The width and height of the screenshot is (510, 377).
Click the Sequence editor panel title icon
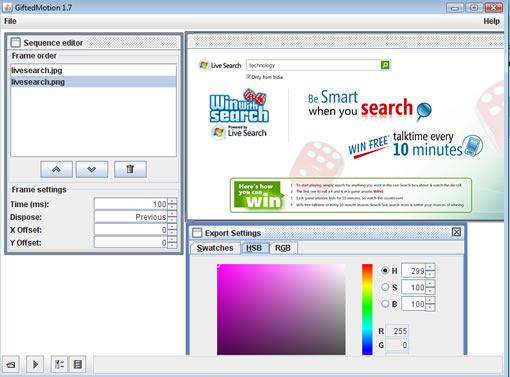click(x=15, y=43)
